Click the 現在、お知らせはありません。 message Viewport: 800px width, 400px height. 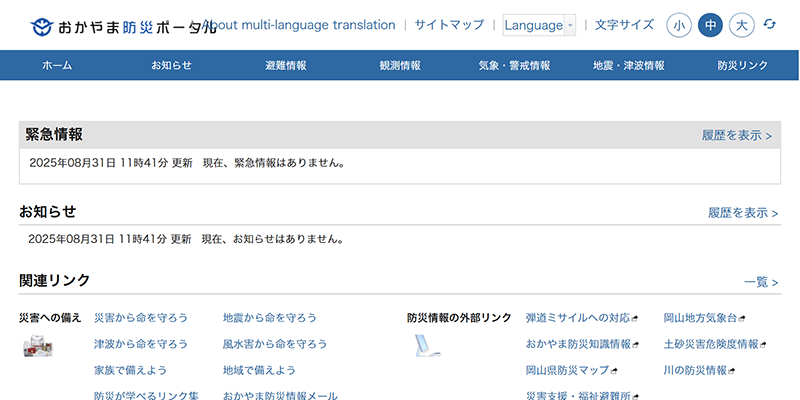[272, 239]
